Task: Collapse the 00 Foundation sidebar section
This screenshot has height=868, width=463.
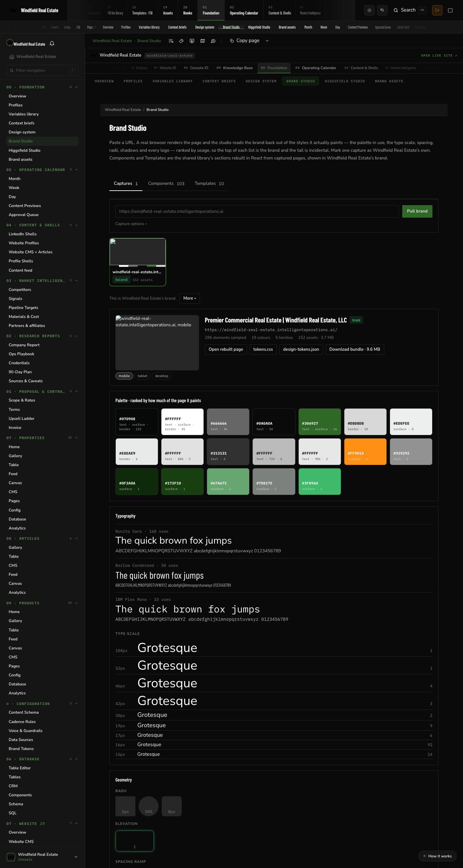Action: [x=77, y=87]
